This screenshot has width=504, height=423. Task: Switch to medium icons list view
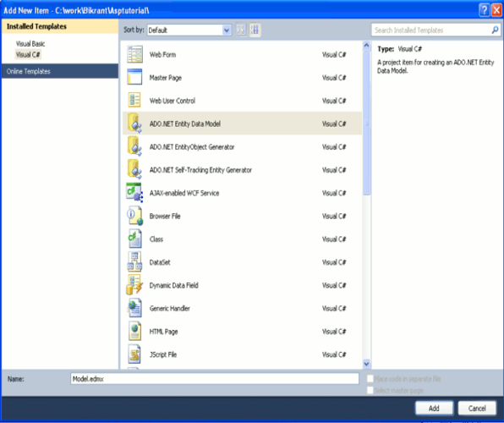[x=255, y=30]
